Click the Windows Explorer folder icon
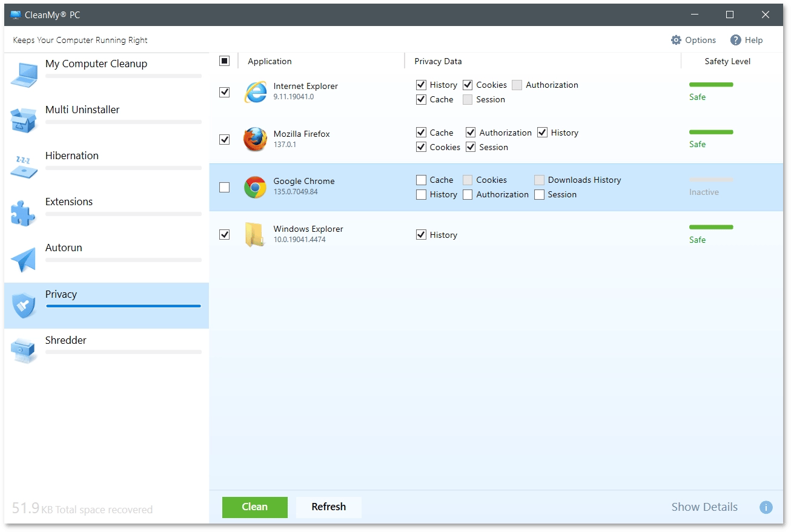This screenshot has width=791, height=532. pyautogui.click(x=255, y=235)
